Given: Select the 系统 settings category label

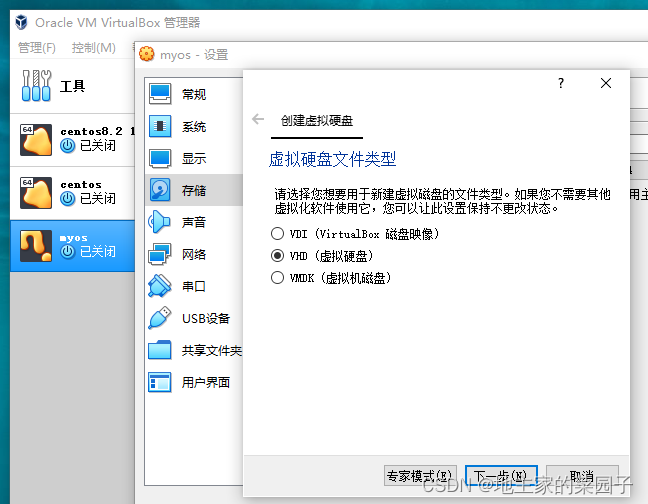Looking at the screenshot, I should 194,126.
